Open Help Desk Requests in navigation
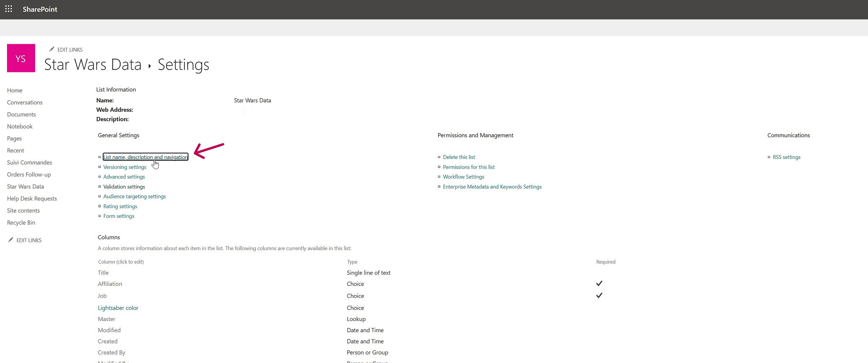The image size is (868, 363). click(x=32, y=198)
